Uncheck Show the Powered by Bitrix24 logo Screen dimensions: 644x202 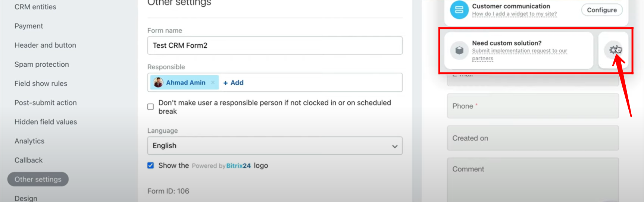point(150,165)
